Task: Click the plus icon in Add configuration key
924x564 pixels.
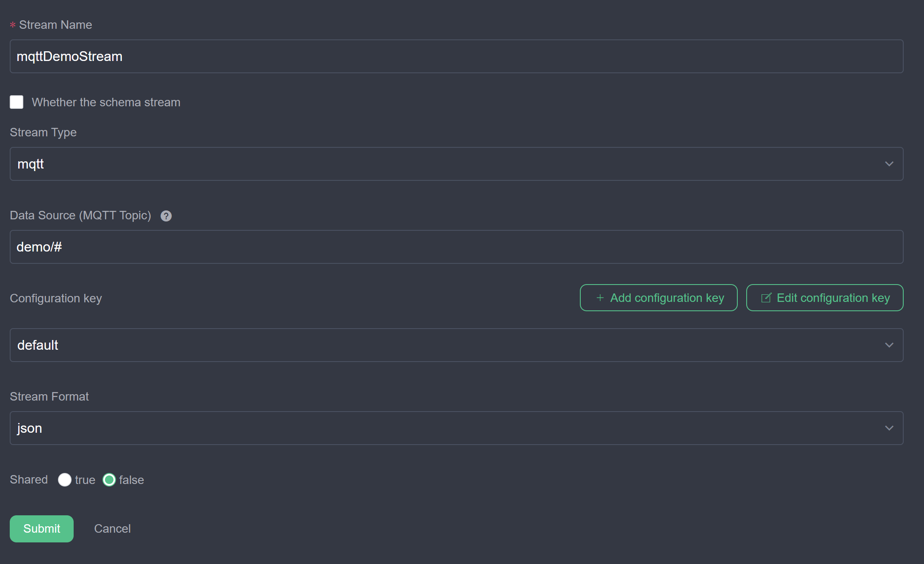Action: tap(600, 298)
